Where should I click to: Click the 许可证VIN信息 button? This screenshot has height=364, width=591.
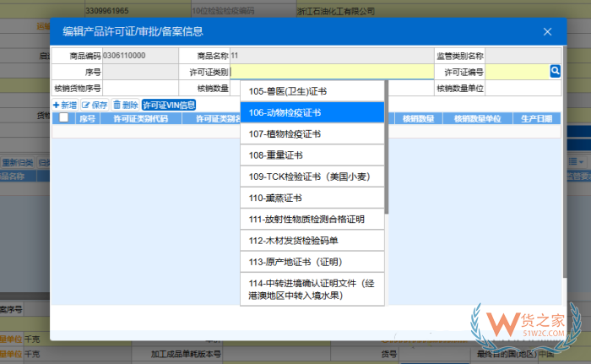(x=169, y=106)
